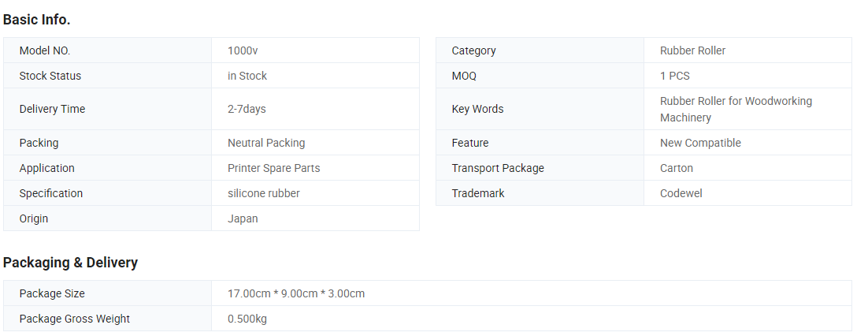Click the Rubber Roller category value

[692, 50]
